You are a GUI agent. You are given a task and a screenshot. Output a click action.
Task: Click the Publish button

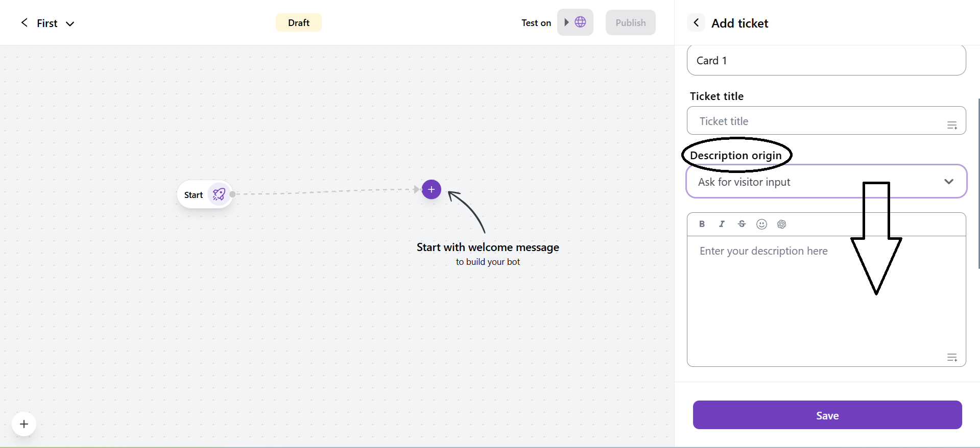[x=630, y=22]
